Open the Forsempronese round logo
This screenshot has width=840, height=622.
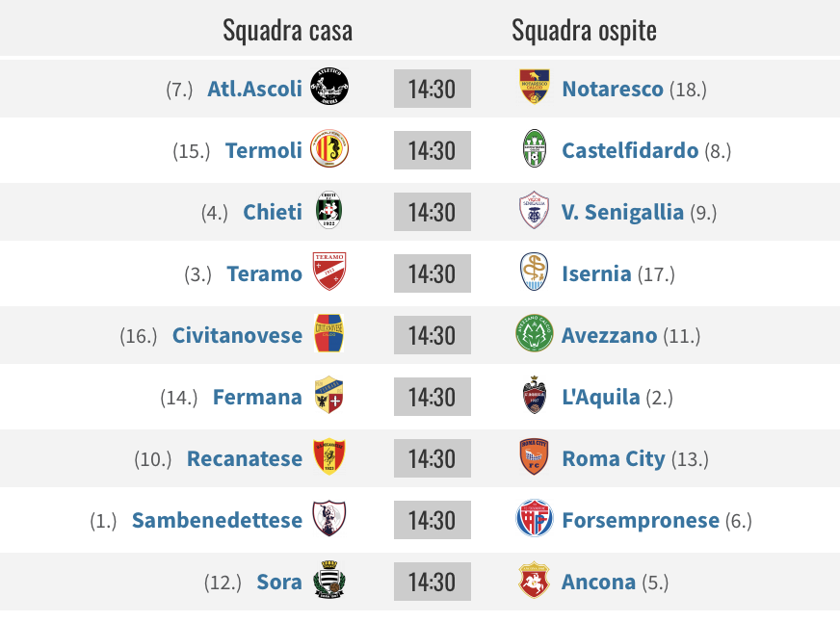534,518
